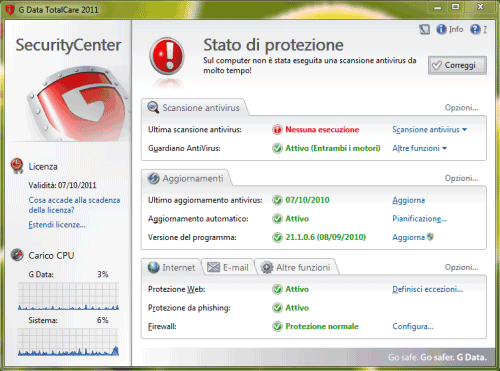
Task: Click Aggiorna for Versione del programma
Action: pyautogui.click(x=408, y=237)
